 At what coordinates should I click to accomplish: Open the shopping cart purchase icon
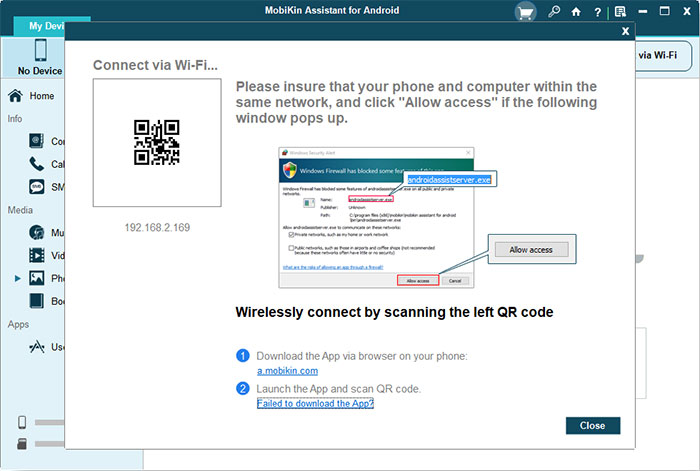(525, 12)
